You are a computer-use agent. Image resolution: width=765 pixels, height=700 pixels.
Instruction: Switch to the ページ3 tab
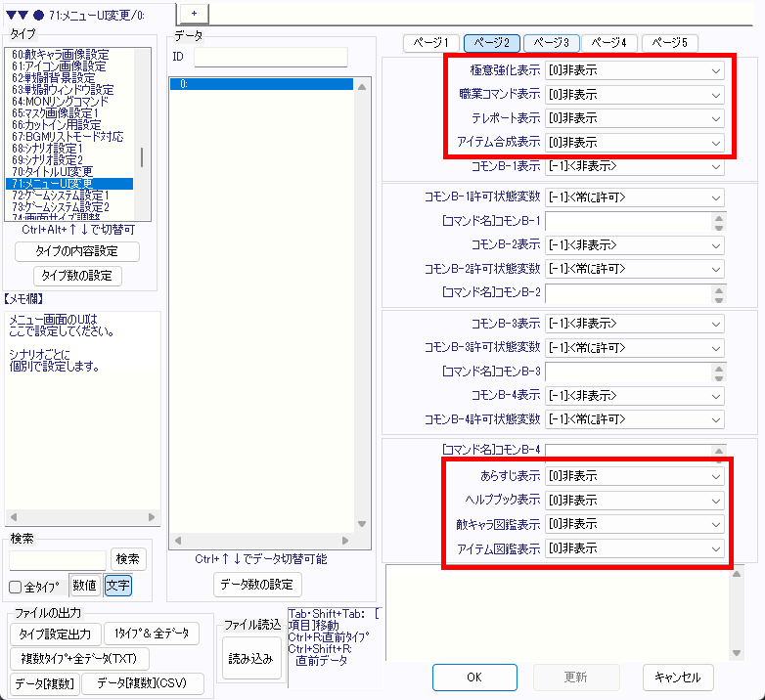click(x=551, y=43)
